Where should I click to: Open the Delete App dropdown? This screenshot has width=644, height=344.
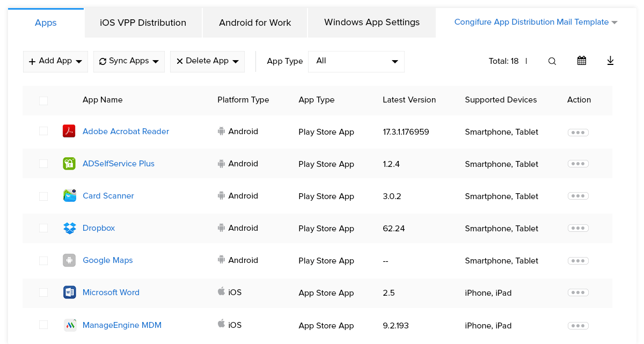click(207, 61)
